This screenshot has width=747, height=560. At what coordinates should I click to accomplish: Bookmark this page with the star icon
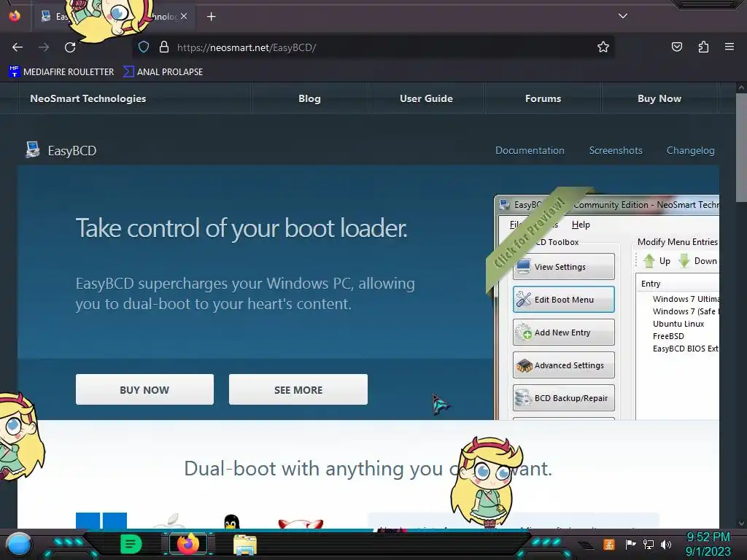pyautogui.click(x=603, y=47)
